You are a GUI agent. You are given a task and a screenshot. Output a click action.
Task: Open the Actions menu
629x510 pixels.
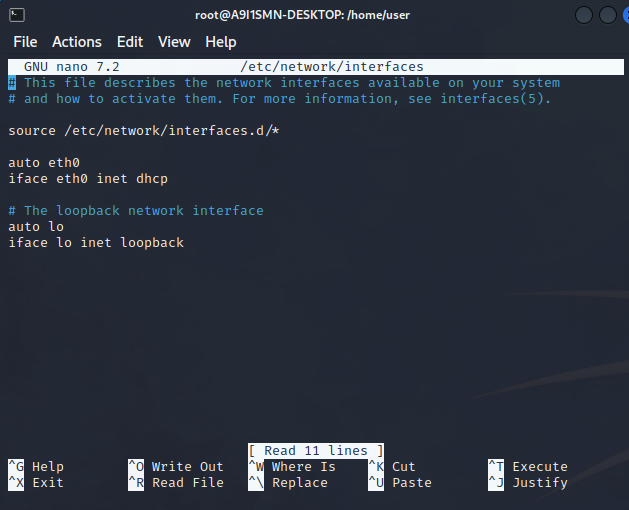(x=77, y=42)
